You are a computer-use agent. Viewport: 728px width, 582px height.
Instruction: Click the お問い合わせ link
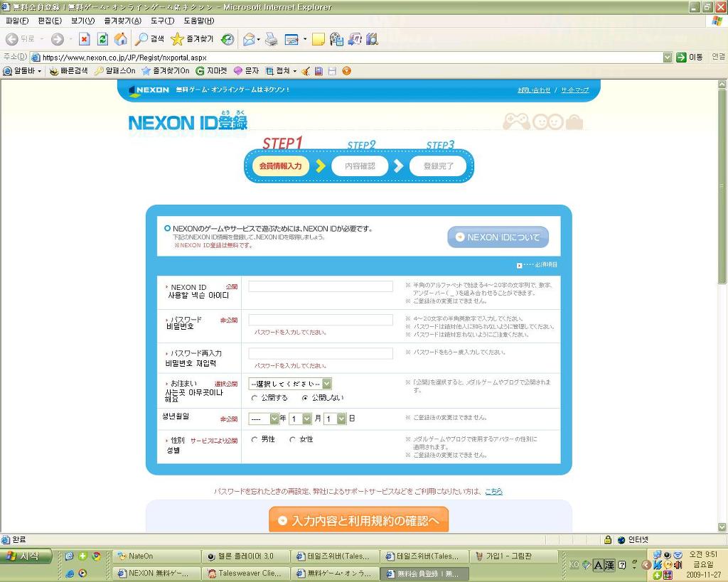click(534, 90)
